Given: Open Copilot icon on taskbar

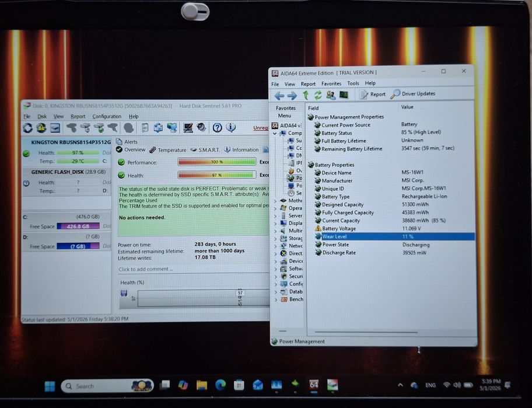Looking at the screenshot, I should coord(183,385).
